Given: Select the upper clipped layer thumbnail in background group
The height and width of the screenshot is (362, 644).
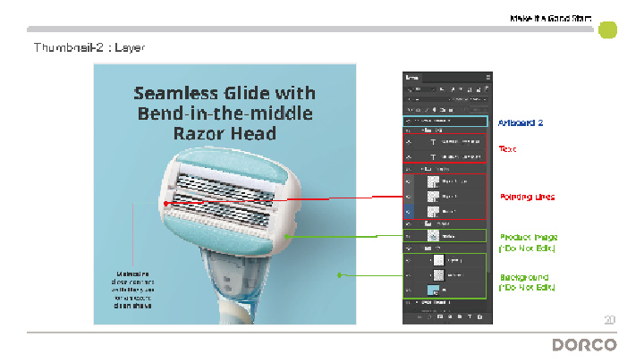Looking at the screenshot, I should click(438, 260).
